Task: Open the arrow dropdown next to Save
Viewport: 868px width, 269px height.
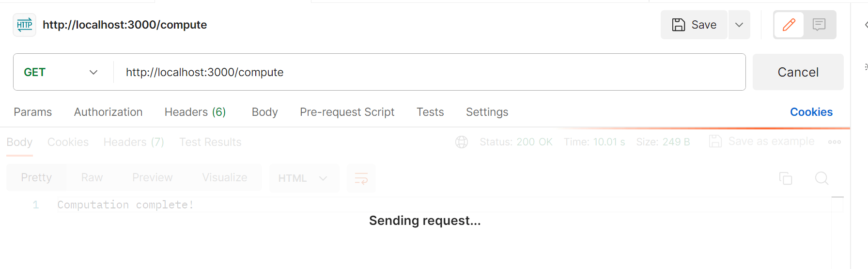Action: click(x=739, y=25)
